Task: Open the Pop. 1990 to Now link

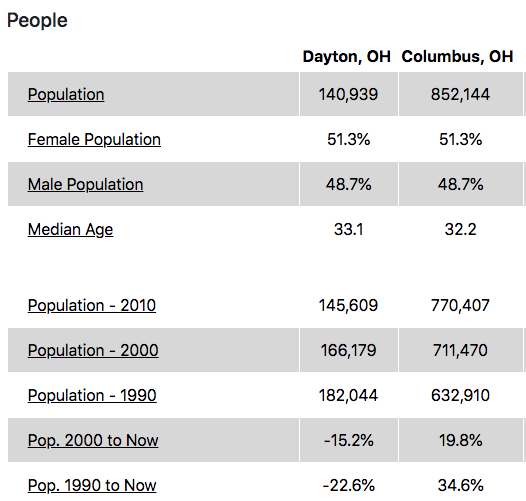Action: [92, 485]
